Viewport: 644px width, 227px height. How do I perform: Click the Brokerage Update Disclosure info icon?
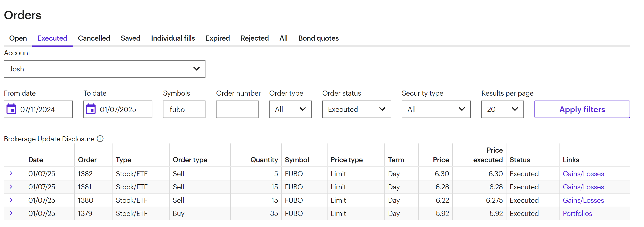coord(100,139)
